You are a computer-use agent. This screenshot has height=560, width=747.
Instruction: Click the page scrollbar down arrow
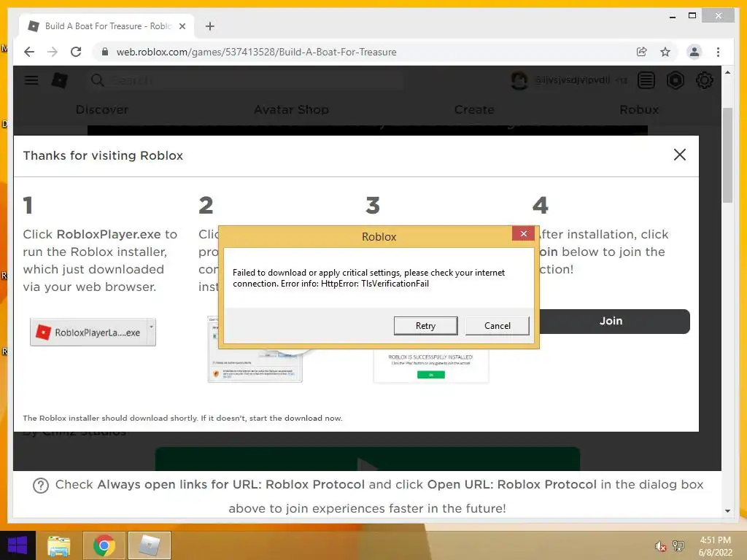727,511
